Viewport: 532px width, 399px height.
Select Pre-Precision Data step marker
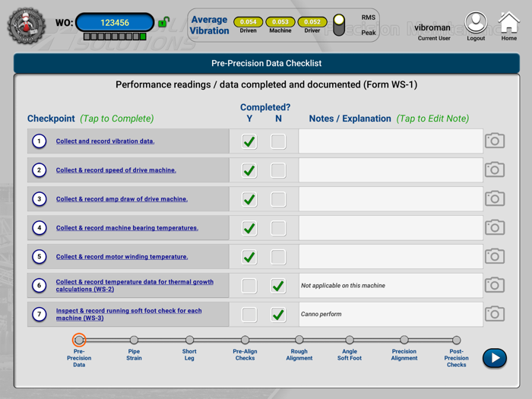(79, 340)
